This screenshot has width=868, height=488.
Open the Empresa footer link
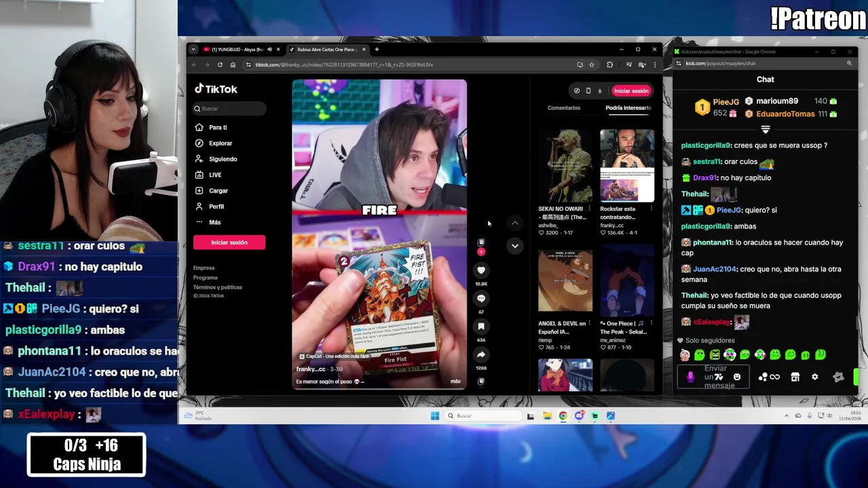pos(203,268)
